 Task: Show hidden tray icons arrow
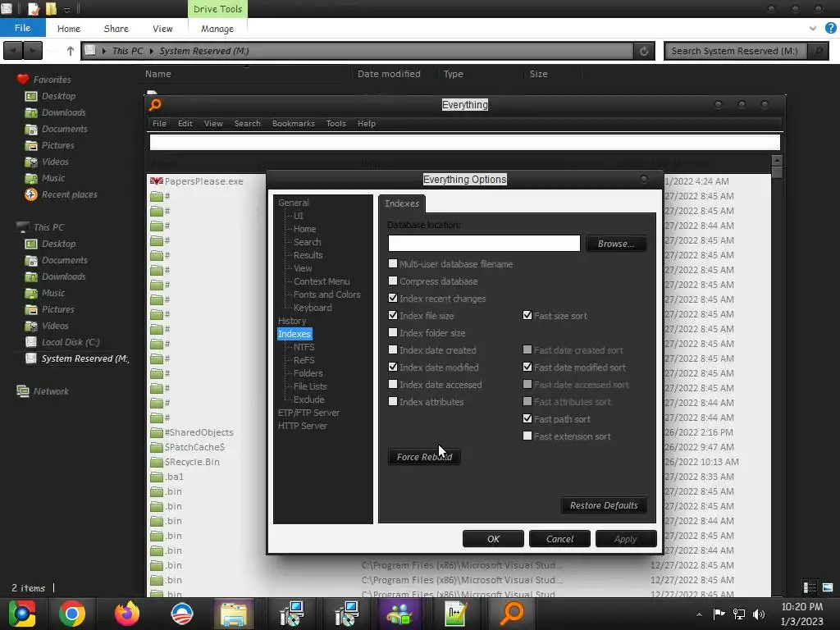click(699, 614)
